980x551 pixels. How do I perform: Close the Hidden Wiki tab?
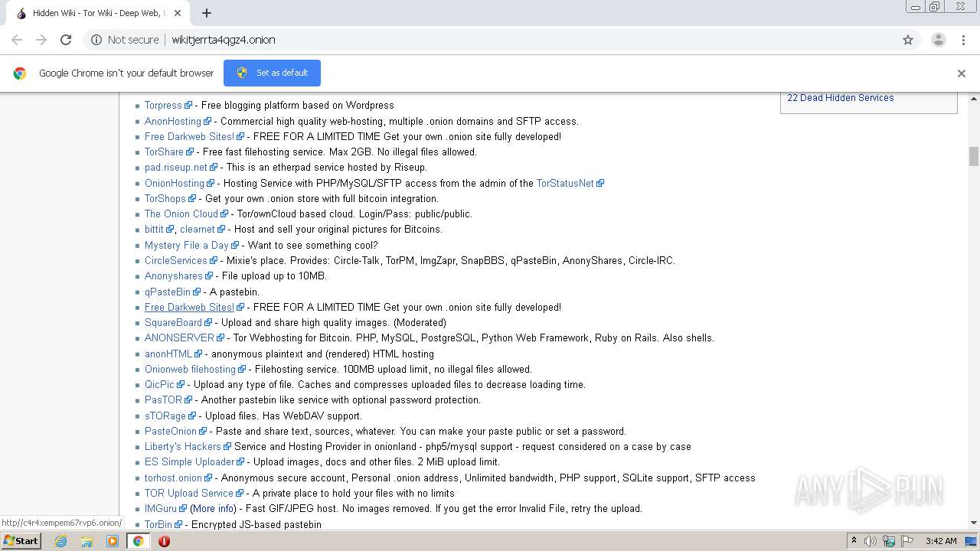pyautogui.click(x=178, y=13)
